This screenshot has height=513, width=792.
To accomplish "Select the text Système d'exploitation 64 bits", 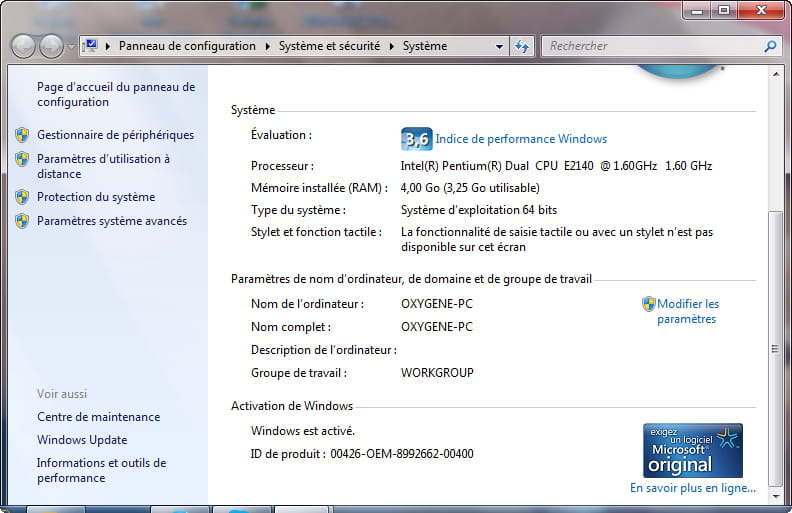I will pyautogui.click(x=479, y=210).
